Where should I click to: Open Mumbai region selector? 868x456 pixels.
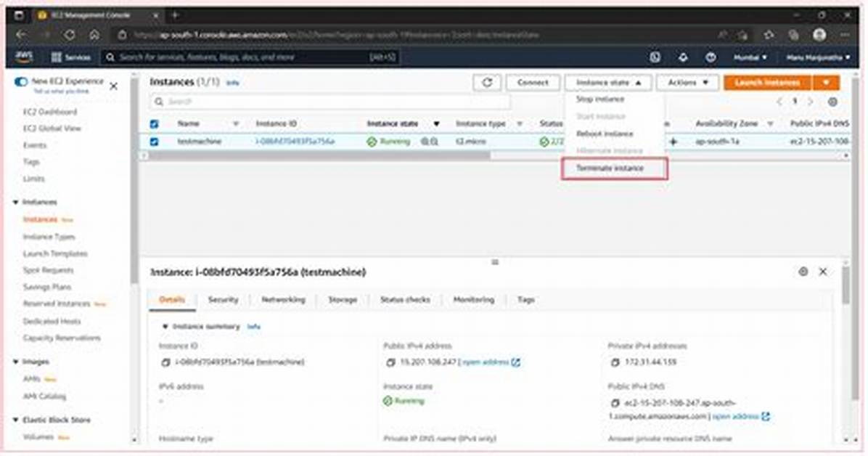click(750, 57)
